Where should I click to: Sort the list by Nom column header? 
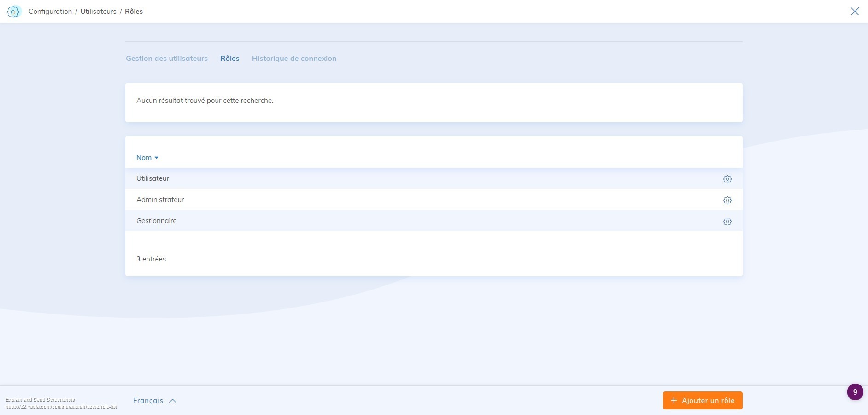pos(144,158)
